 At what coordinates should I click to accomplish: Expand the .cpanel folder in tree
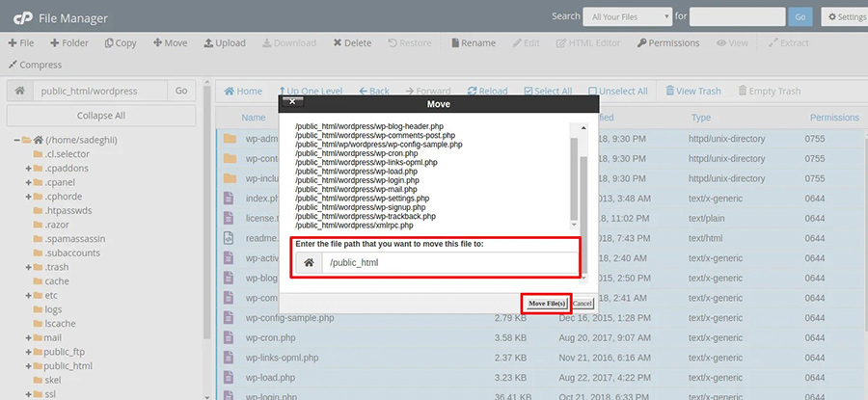29,182
